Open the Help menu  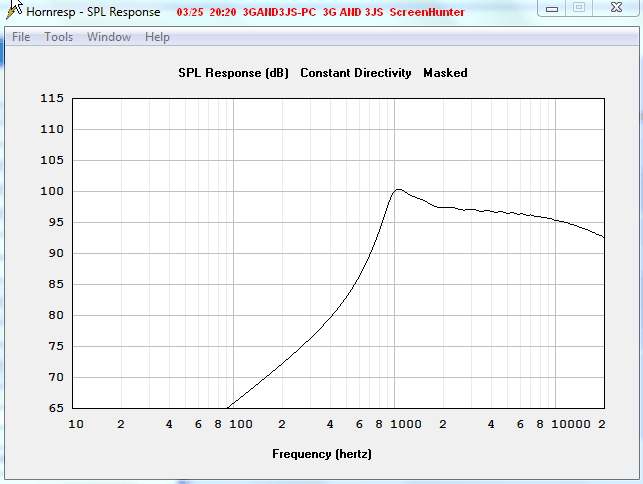click(157, 37)
